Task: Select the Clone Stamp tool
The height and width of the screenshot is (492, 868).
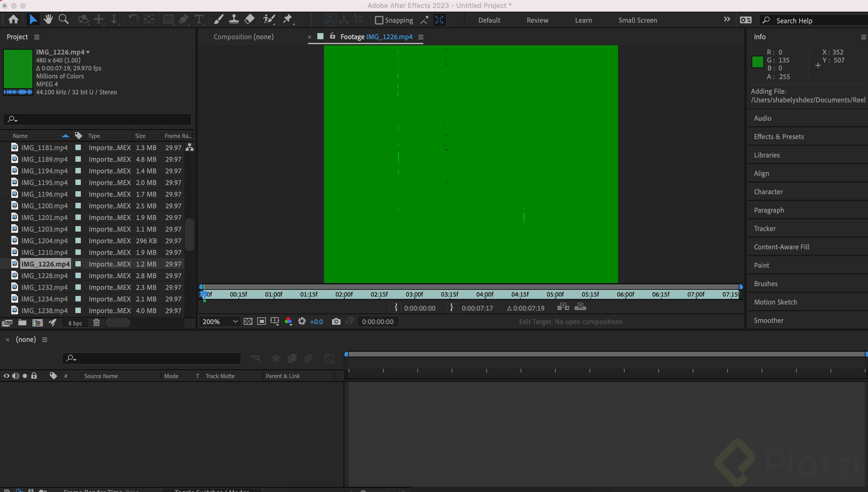Action: [x=234, y=19]
